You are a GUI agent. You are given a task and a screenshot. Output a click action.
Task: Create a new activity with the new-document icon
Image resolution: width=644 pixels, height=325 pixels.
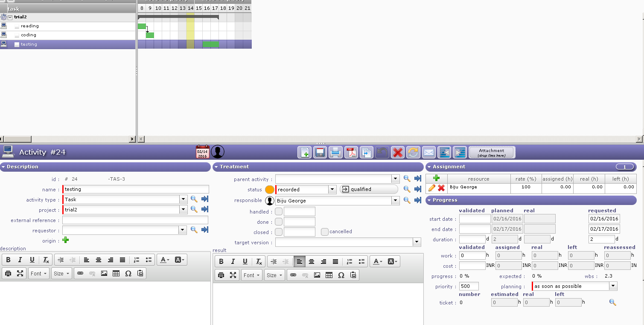pos(305,152)
